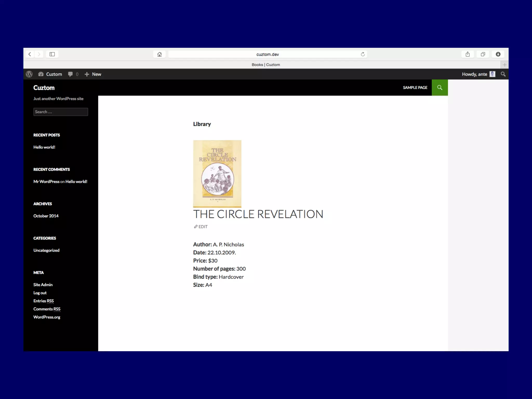Screen dimensions: 532x399
Task: Click the admin bar magnifier icon
Action: tap(503, 74)
